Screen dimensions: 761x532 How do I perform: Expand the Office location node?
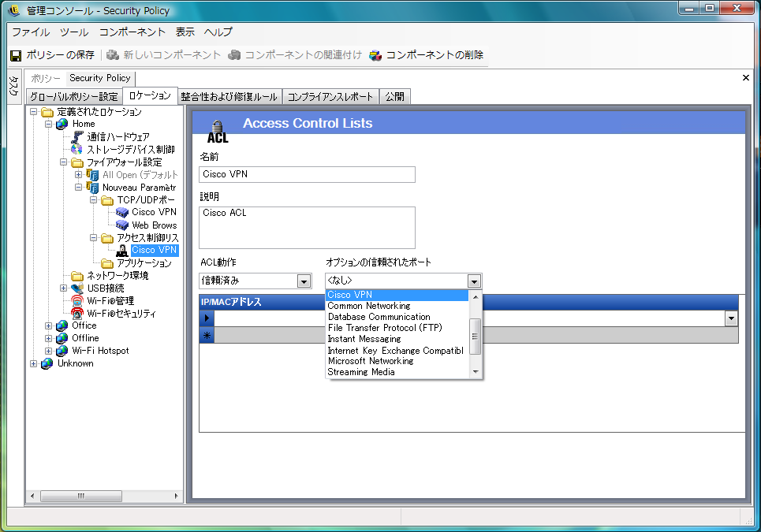49,326
